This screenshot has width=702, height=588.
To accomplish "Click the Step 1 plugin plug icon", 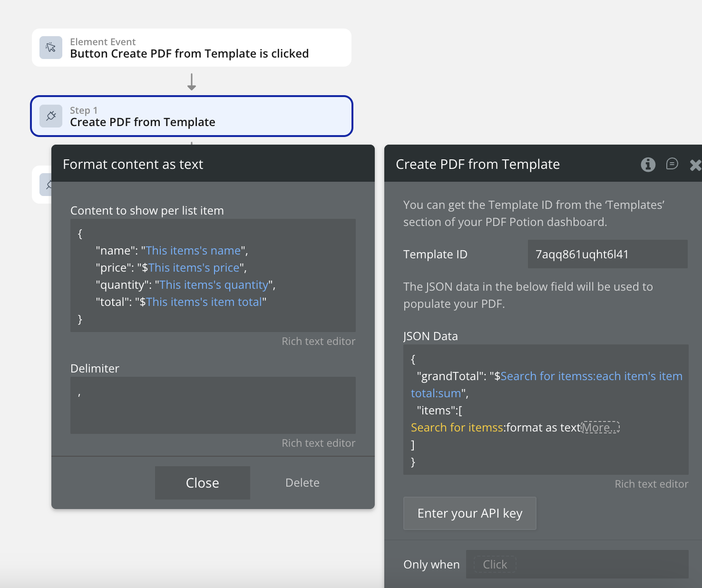I will 51,116.
